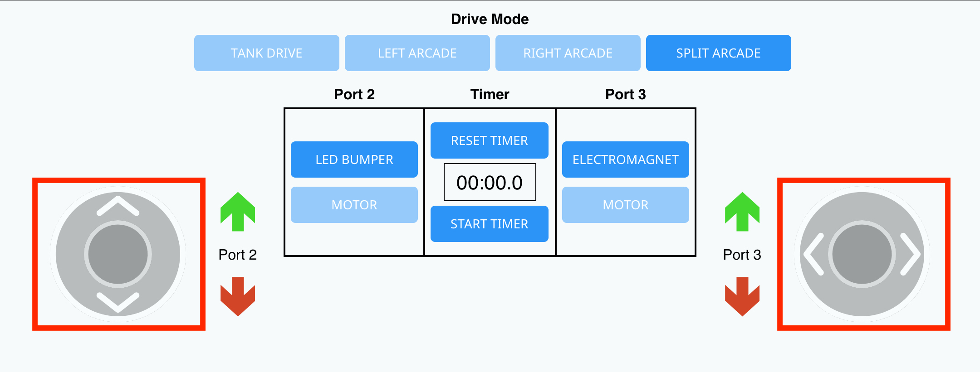The image size is (980, 372).
Task: Click the green up arrow beside Port 3
Action: (x=743, y=212)
